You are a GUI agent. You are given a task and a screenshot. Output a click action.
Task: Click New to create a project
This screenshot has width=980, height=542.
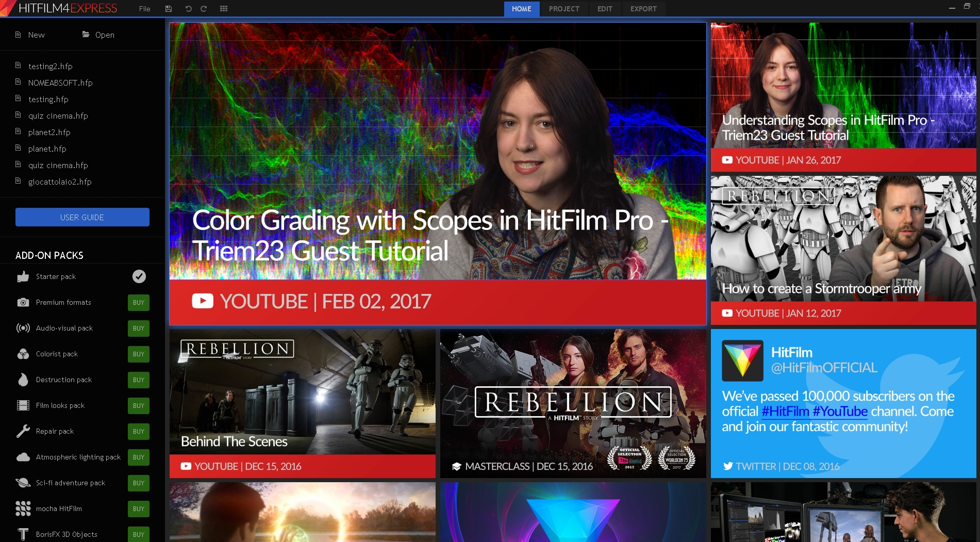36,35
